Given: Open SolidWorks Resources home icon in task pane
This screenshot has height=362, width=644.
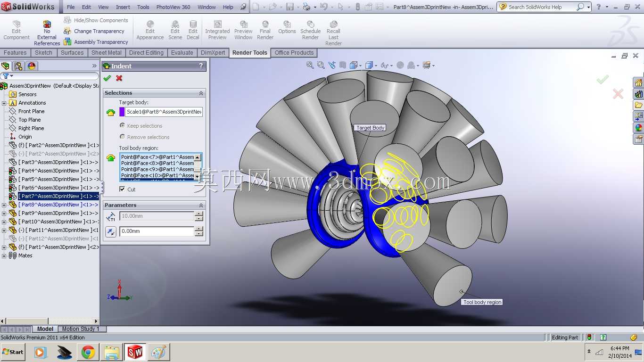Looking at the screenshot, I should coord(639,82).
